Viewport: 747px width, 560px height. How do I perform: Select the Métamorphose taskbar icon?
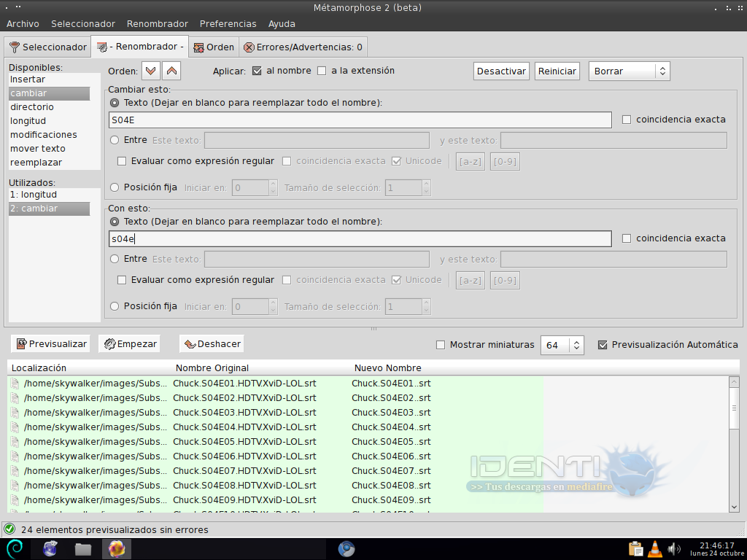point(117,549)
